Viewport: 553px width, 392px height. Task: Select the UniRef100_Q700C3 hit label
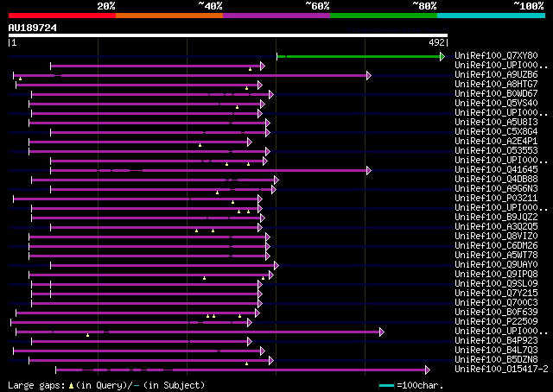pos(496,302)
